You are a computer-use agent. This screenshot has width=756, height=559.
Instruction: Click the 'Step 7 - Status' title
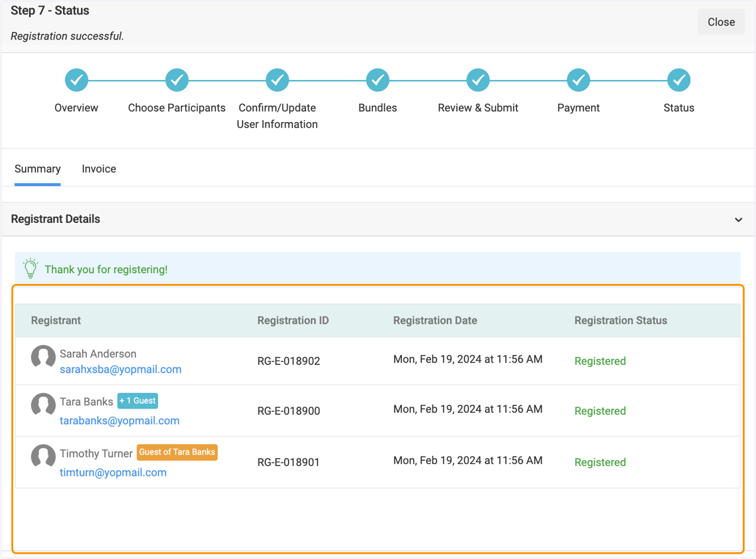pos(50,11)
